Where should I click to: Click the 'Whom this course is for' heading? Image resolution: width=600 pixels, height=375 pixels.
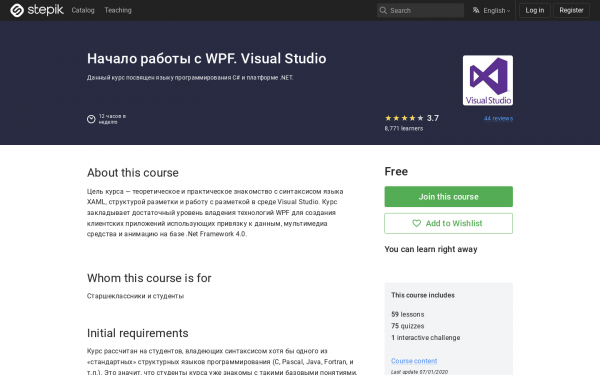tap(149, 278)
